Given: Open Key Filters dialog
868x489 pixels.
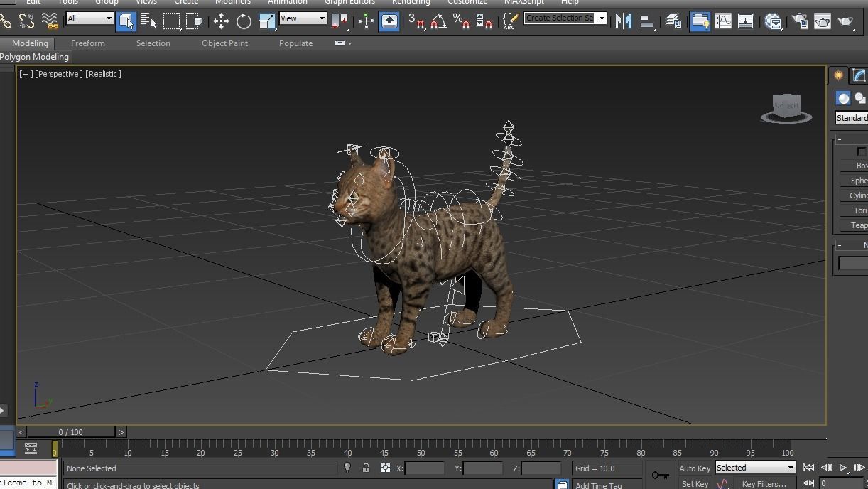Looking at the screenshot, I should point(764,484).
